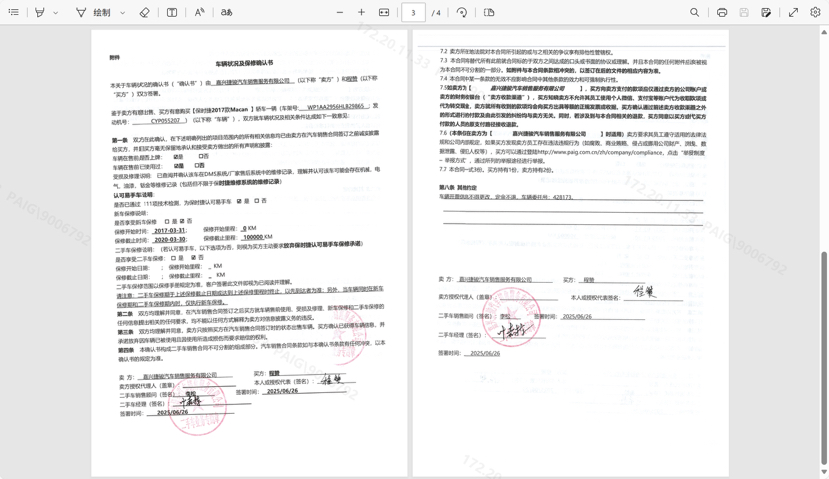This screenshot has width=829, height=479.
Task: Enter full screen mode
Action: pos(793,13)
